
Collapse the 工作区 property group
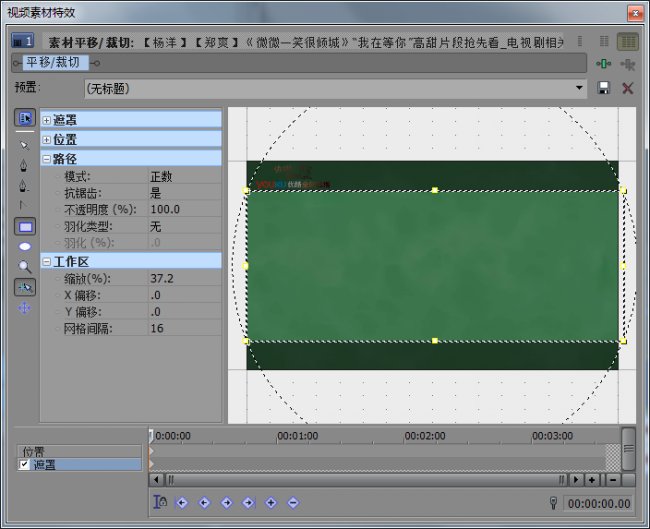[x=46, y=262]
